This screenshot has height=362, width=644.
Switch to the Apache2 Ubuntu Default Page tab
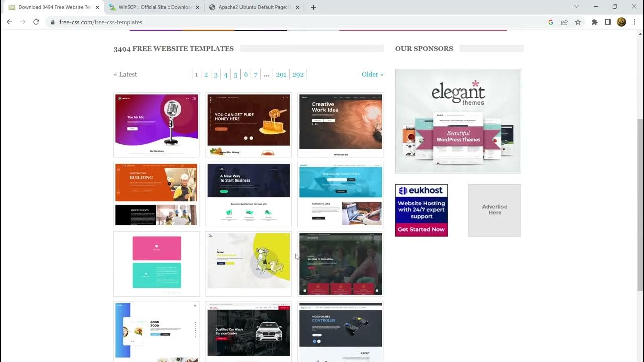pyautogui.click(x=254, y=7)
